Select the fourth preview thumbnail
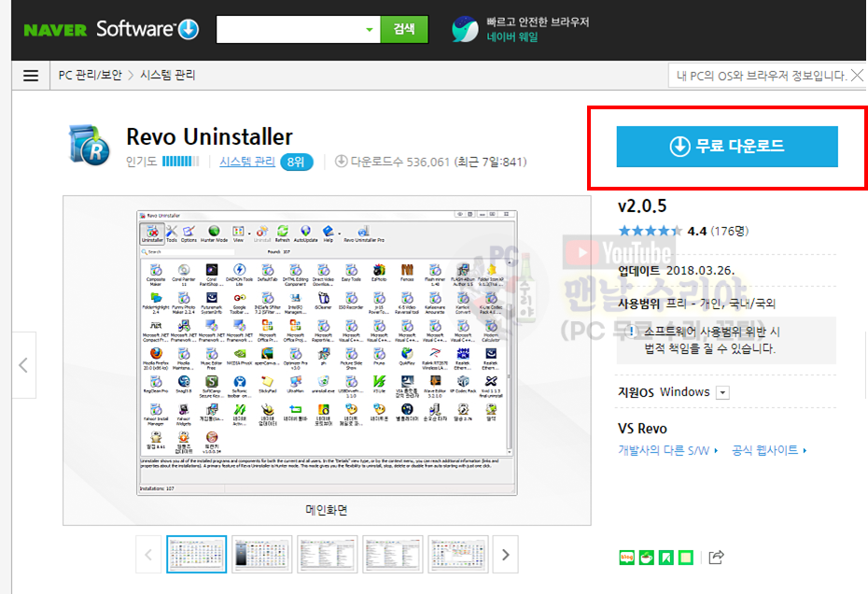 [393, 554]
